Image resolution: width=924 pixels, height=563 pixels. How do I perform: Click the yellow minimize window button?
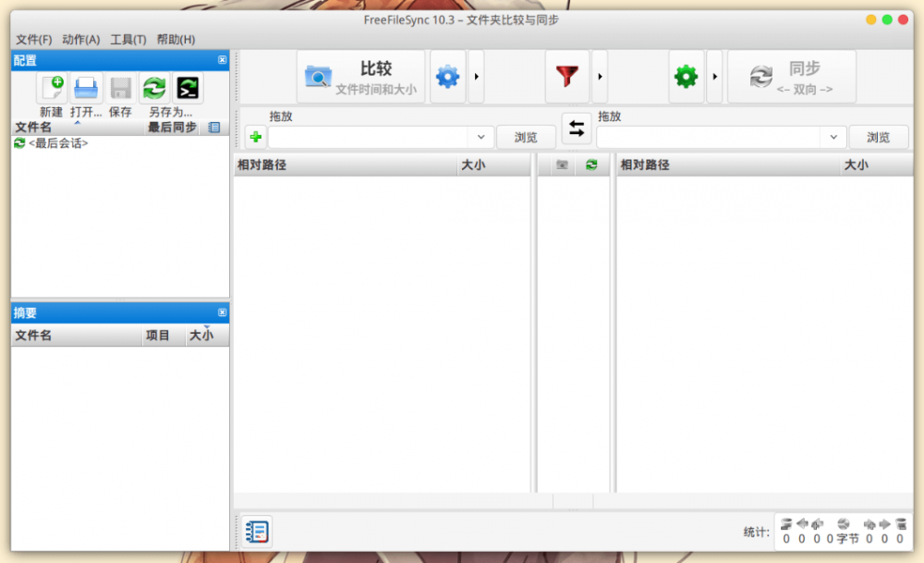point(871,20)
